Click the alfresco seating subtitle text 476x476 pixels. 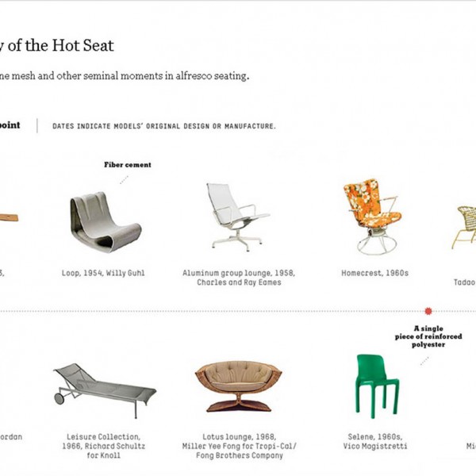pyautogui.click(x=125, y=76)
